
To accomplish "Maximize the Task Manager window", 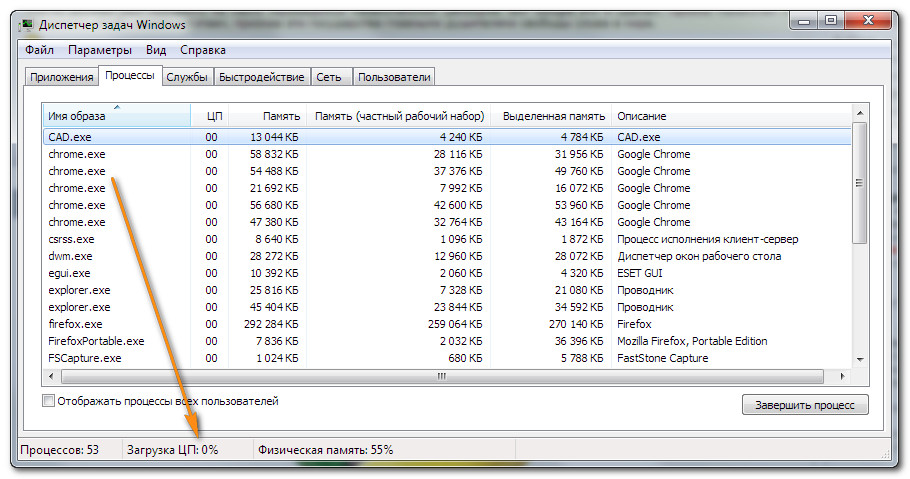I will pos(831,21).
